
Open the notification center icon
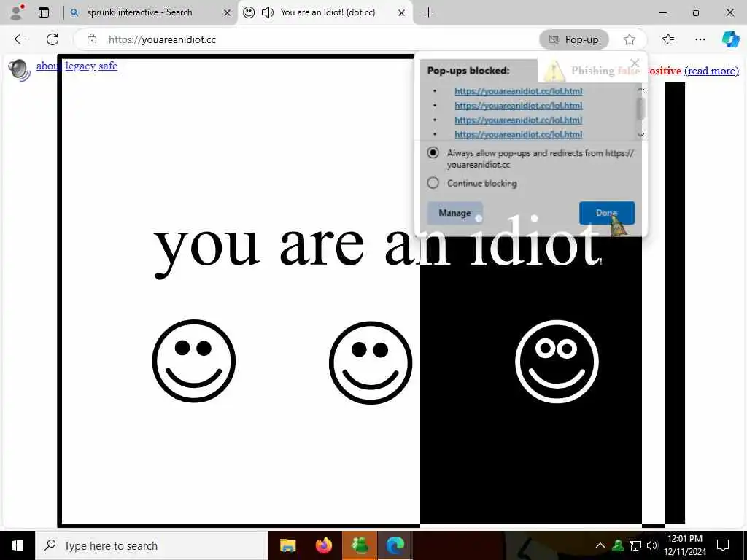click(723, 545)
